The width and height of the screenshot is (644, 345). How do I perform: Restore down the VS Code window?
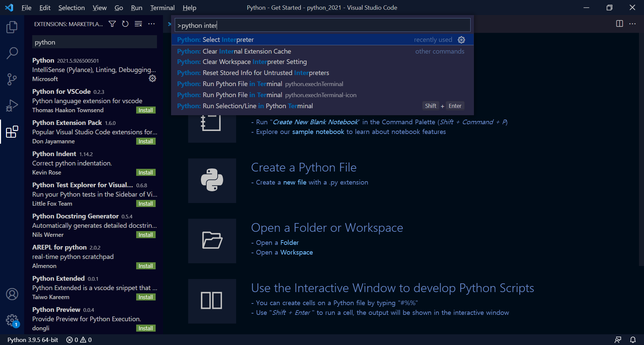point(609,7)
